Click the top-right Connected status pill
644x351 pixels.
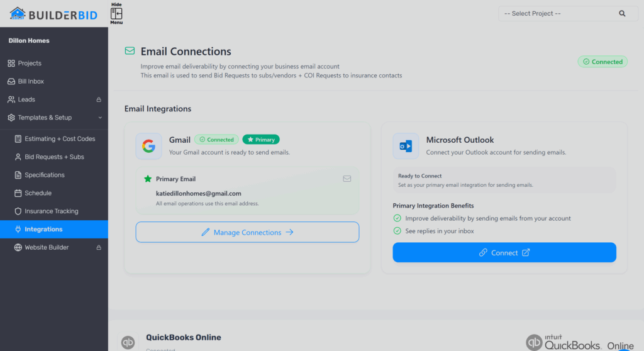coord(602,62)
